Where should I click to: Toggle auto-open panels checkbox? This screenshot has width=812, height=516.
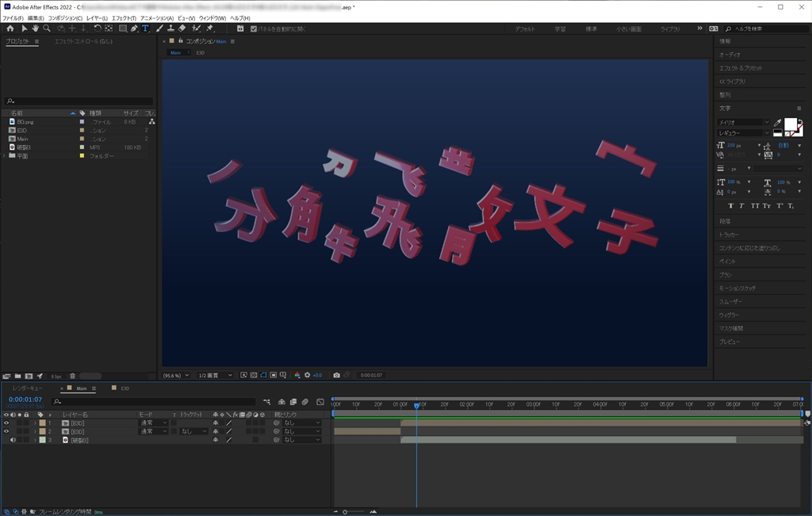(254, 29)
